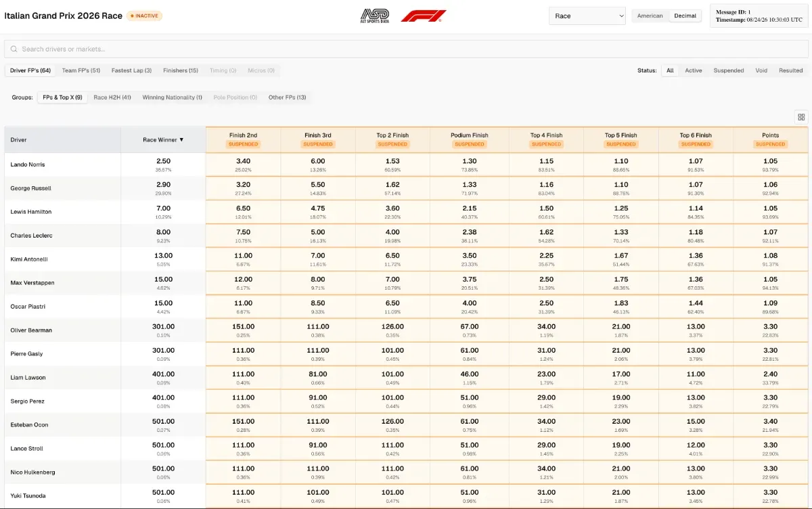Click the Top 6 Finish column header
This screenshot has width=812, height=509.
point(696,139)
